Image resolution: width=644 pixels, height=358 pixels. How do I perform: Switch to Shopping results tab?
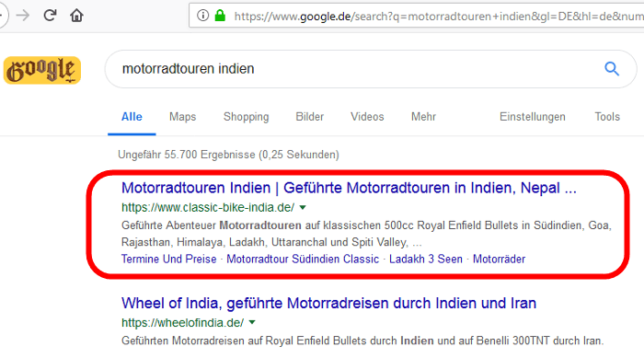[246, 117]
